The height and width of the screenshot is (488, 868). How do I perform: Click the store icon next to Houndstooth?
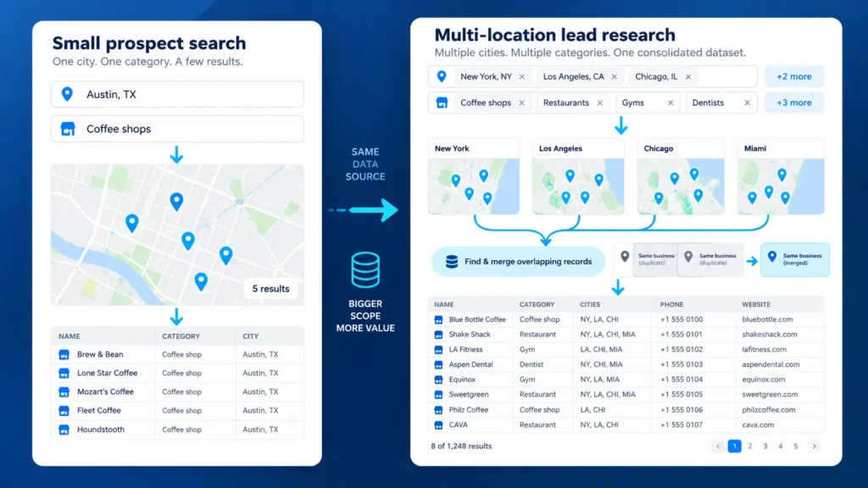click(64, 430)
